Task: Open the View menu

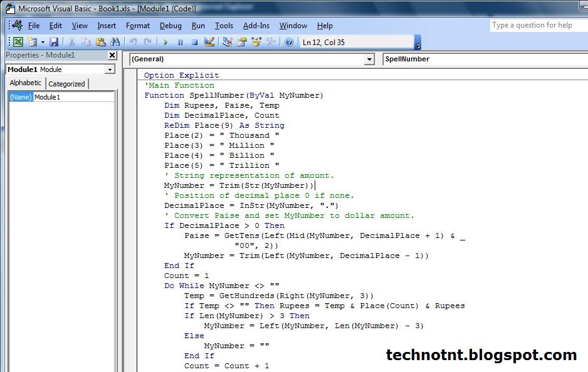Action: 80,26
